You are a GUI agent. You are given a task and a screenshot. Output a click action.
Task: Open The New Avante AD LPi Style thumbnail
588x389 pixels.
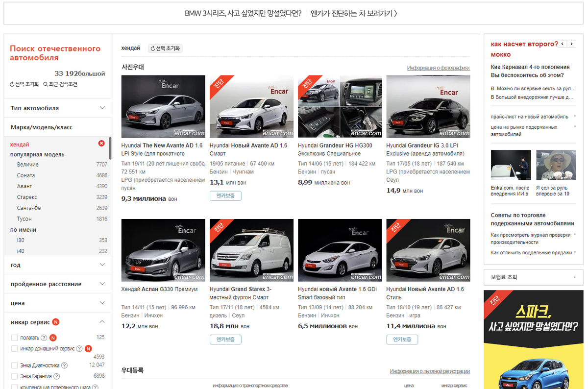coord(163,106)
